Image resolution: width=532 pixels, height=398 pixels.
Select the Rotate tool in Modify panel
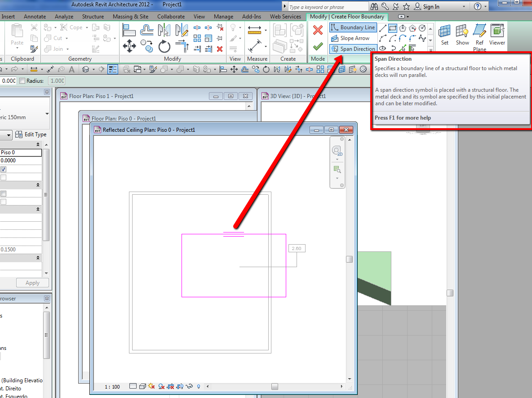(164, 46)
